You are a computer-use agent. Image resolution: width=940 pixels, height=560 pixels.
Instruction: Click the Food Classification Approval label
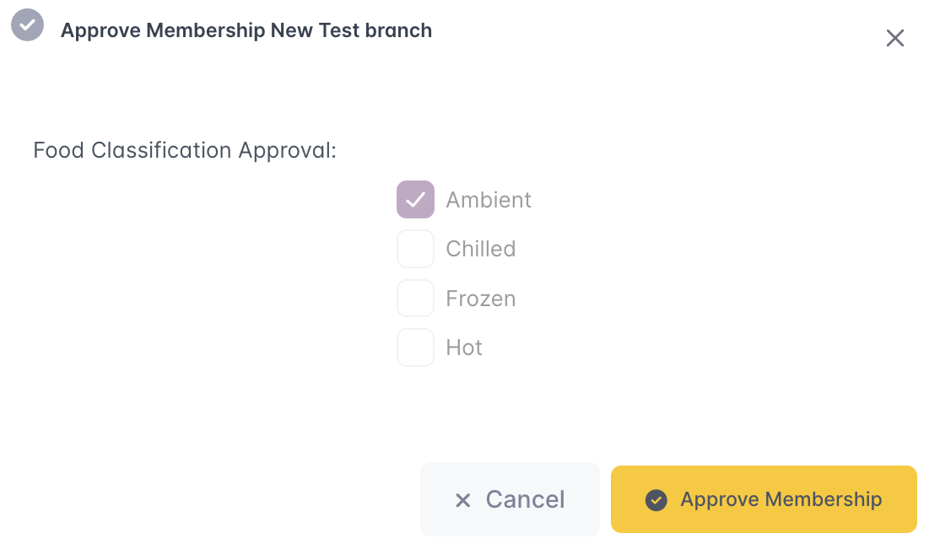[x=185, y=150]
